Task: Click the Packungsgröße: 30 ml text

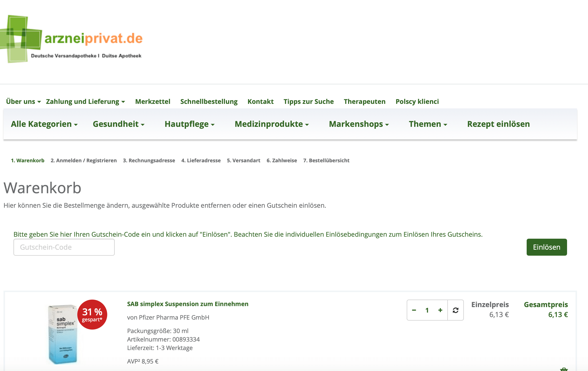Action: pos(158,331)
